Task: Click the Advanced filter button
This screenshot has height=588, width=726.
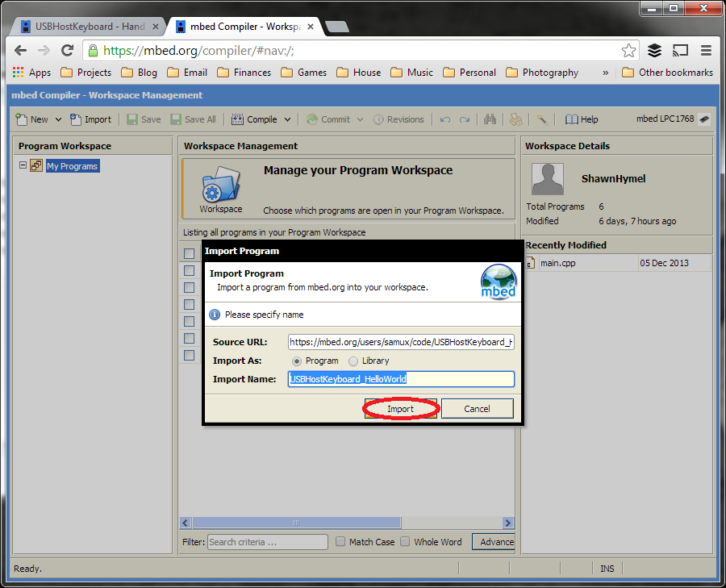Action: [x=494, y=542]
